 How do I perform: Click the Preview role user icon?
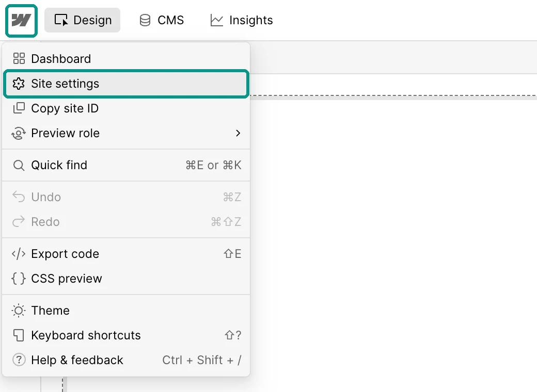tap(19, 133)
